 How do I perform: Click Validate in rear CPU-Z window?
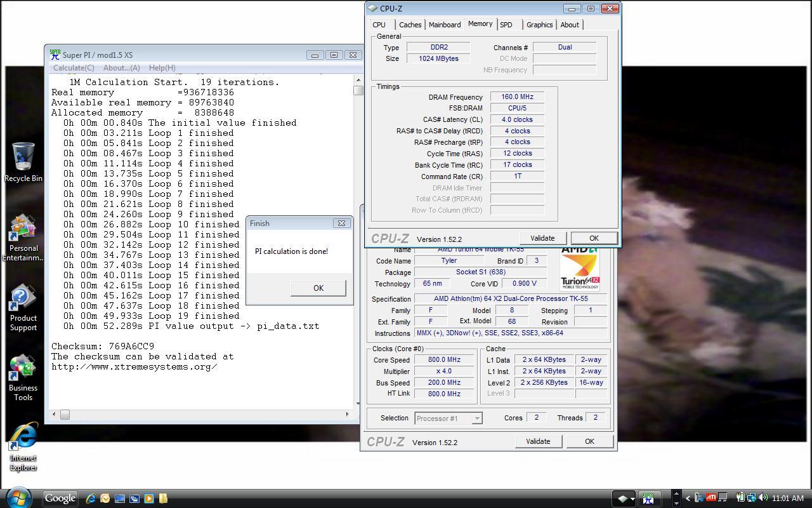pos(538,441)
